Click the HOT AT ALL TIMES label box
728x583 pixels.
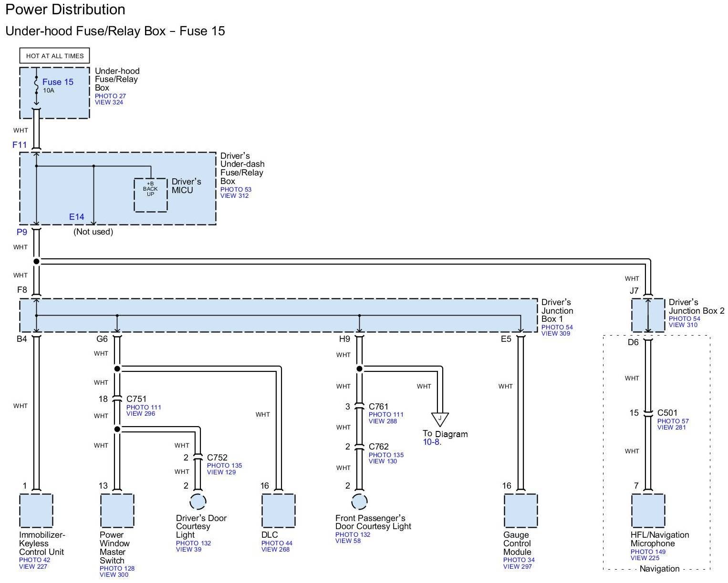(x=54, y=56)
